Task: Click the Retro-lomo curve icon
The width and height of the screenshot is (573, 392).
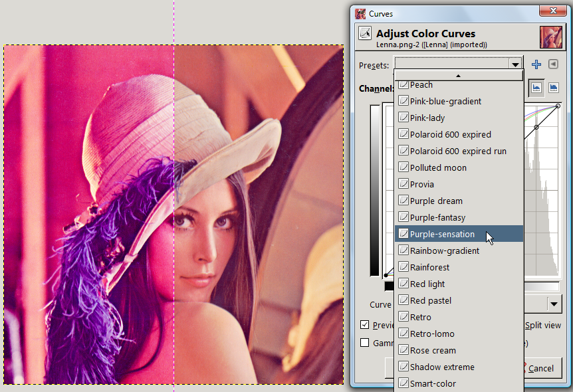Action: click(403, 333)
